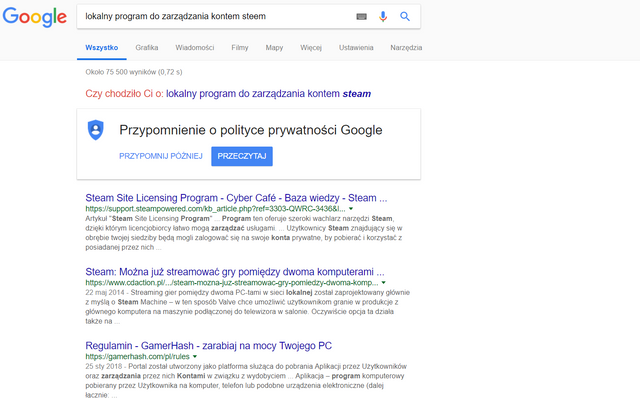Image resolution: width=640 pixels, height=398 pixels.
Task: Switch to the Grafika tab
Action: (147, 47)
